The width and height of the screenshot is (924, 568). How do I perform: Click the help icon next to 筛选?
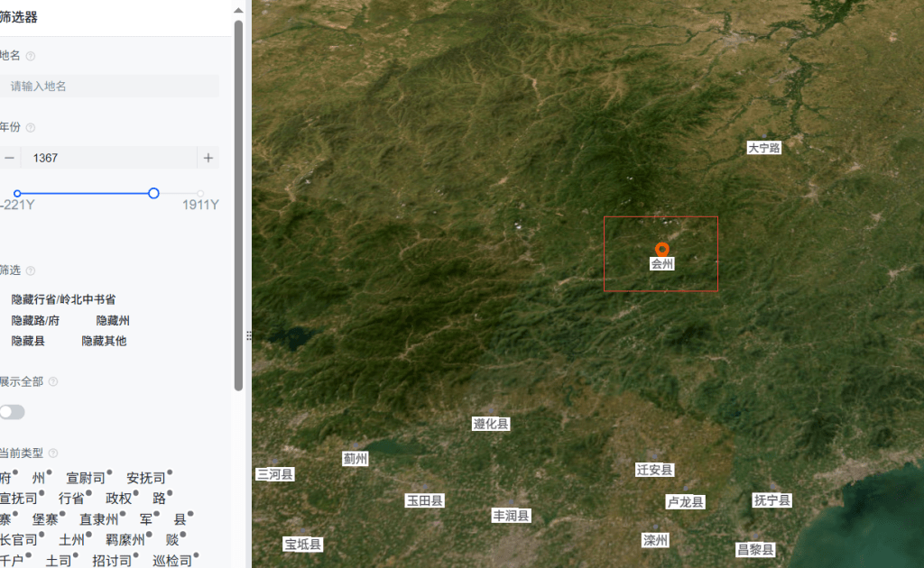click(31, 270)
